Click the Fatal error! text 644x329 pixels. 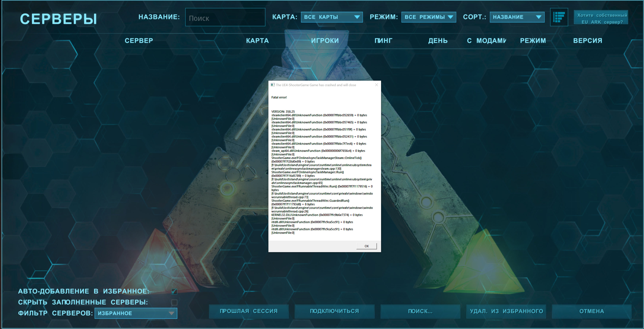coord(279,97)
